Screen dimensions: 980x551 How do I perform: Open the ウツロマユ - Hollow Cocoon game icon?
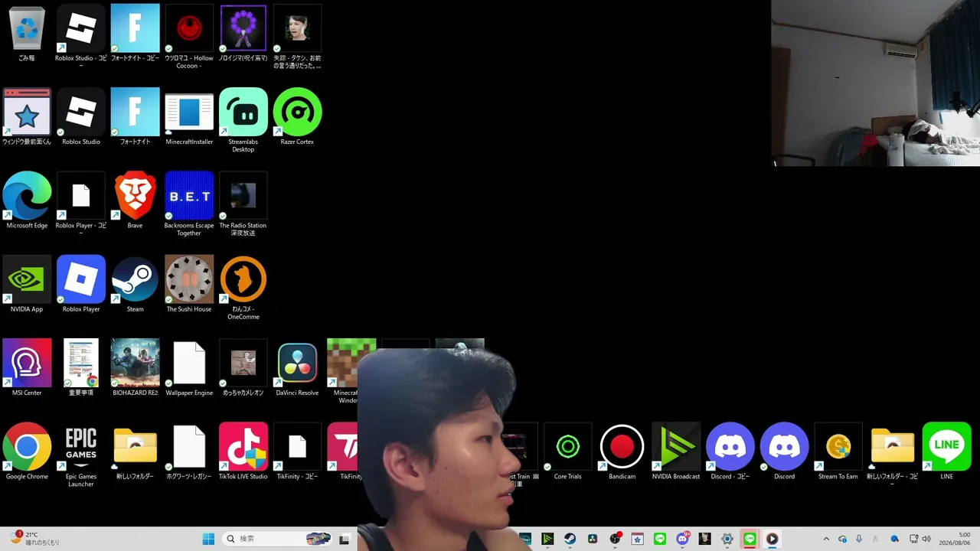(189, 35)
